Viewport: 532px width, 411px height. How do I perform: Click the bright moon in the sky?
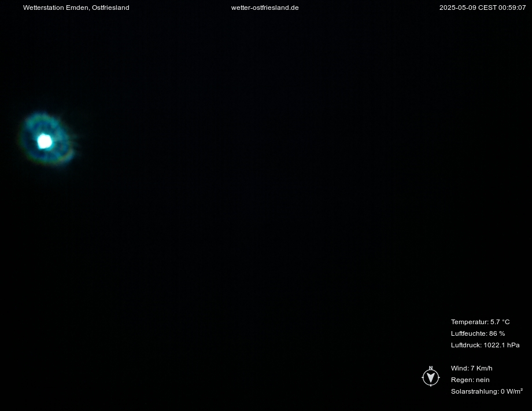(45, 141)
